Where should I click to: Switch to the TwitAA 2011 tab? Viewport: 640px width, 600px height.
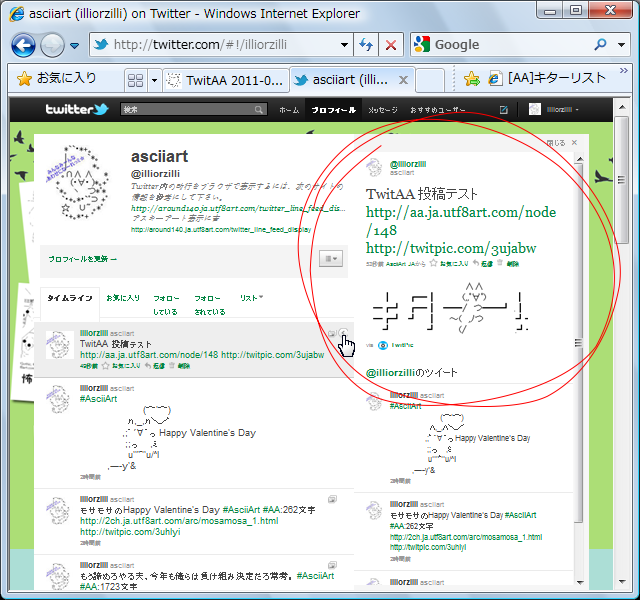tap(227, 80)
